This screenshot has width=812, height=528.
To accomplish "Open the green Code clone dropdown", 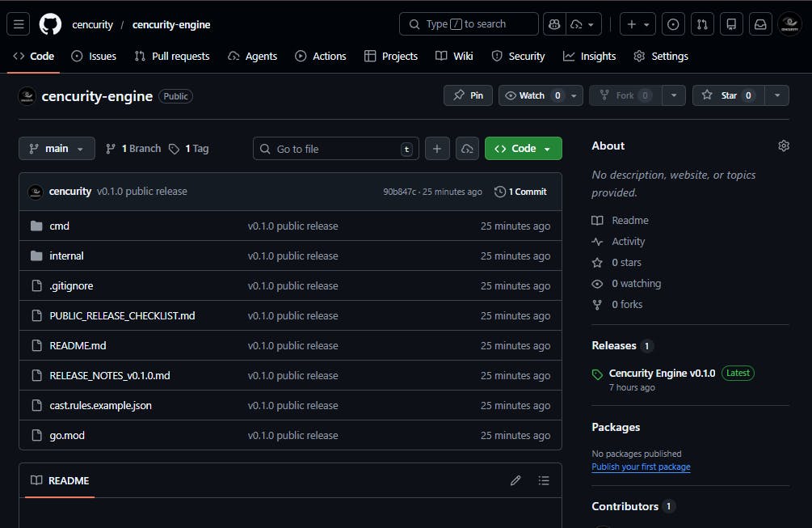I will point(523,149).
